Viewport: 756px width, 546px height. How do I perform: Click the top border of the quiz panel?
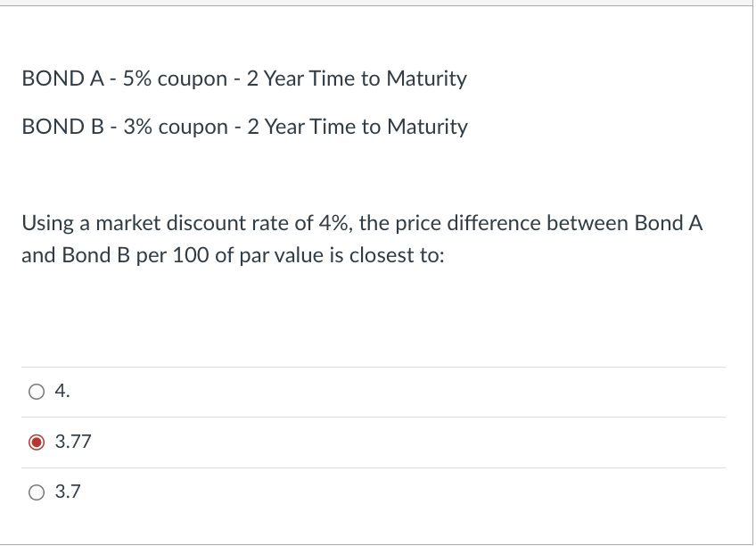(378, 7)
